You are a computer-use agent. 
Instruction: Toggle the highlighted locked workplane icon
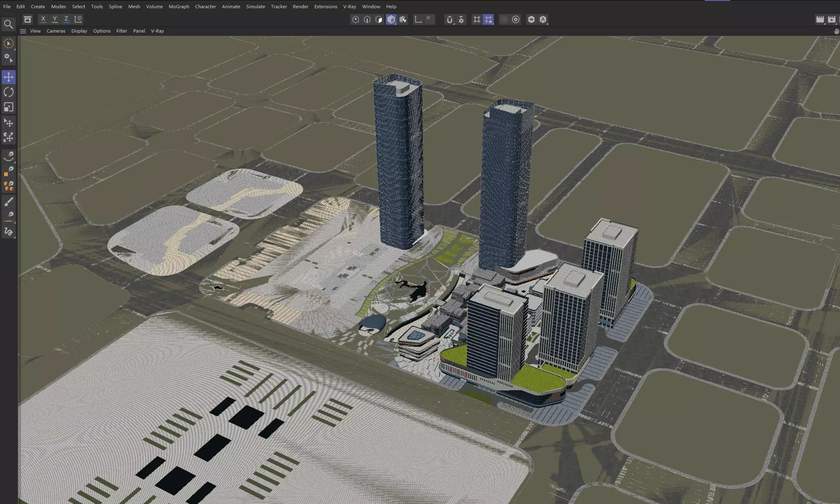click(x=489, y=19)
